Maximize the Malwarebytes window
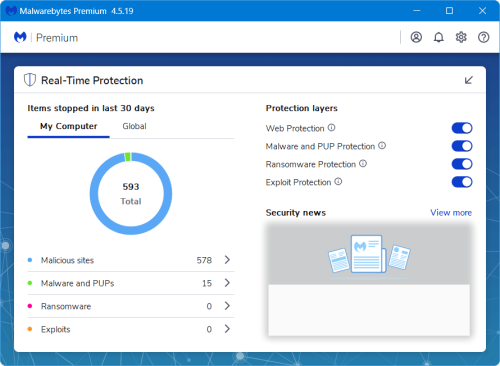 pyautogui.click(x=449, y=11)
